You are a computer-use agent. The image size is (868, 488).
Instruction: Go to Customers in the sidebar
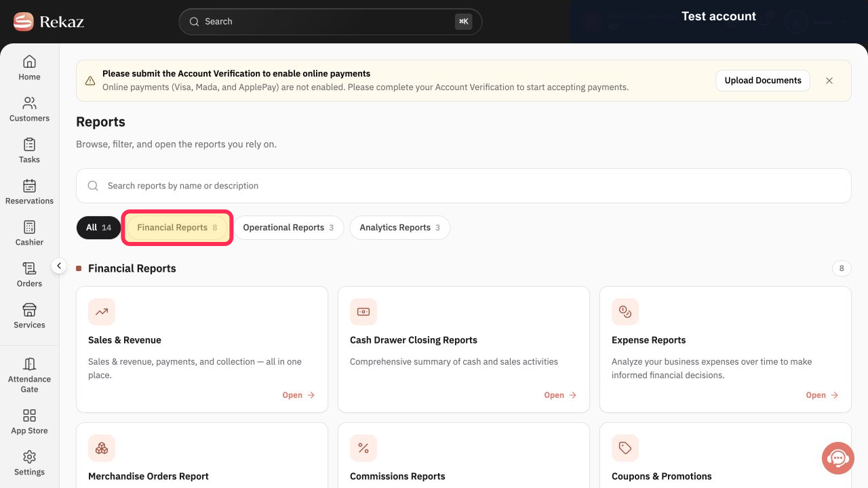click(29, 103)
